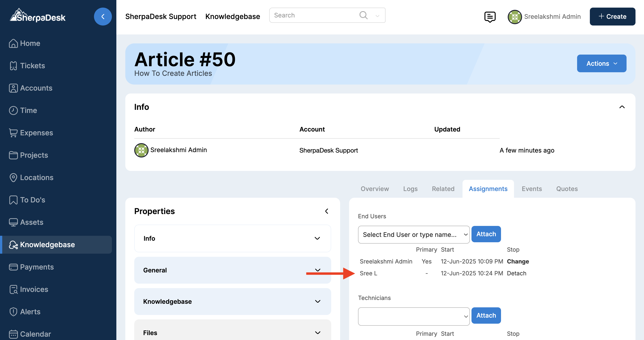Click the Create button

(612, 17)
